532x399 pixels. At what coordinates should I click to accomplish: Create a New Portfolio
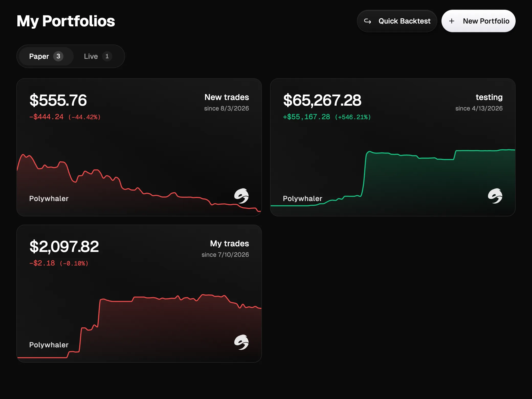pos(478,21)
